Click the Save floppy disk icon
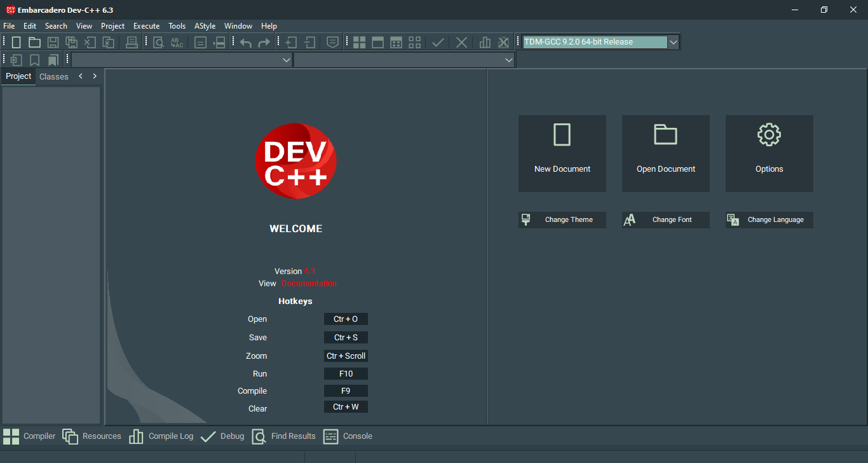 point(53,43)
